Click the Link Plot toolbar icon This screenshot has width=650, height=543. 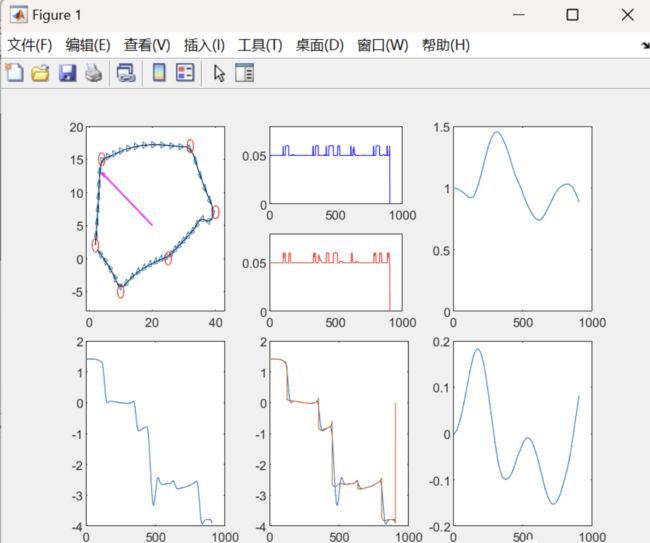pyautogui.click(x=126, y=73)
